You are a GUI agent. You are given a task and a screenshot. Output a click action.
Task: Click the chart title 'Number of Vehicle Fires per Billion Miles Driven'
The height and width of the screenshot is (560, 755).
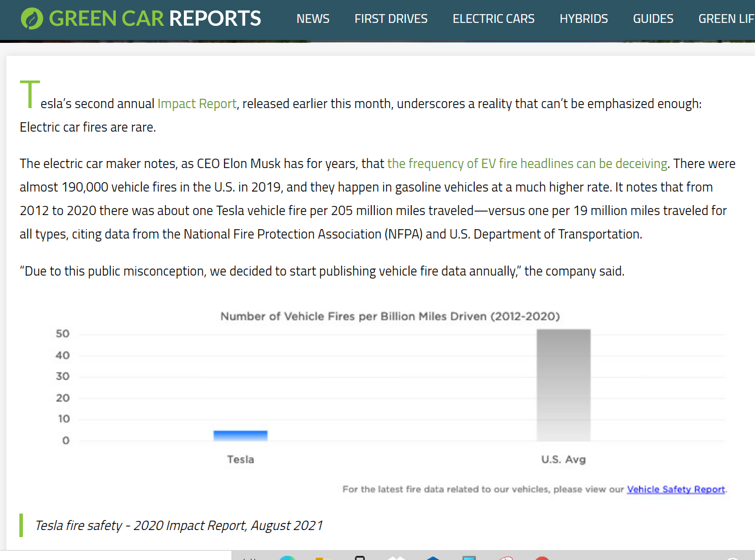point(390,316)
